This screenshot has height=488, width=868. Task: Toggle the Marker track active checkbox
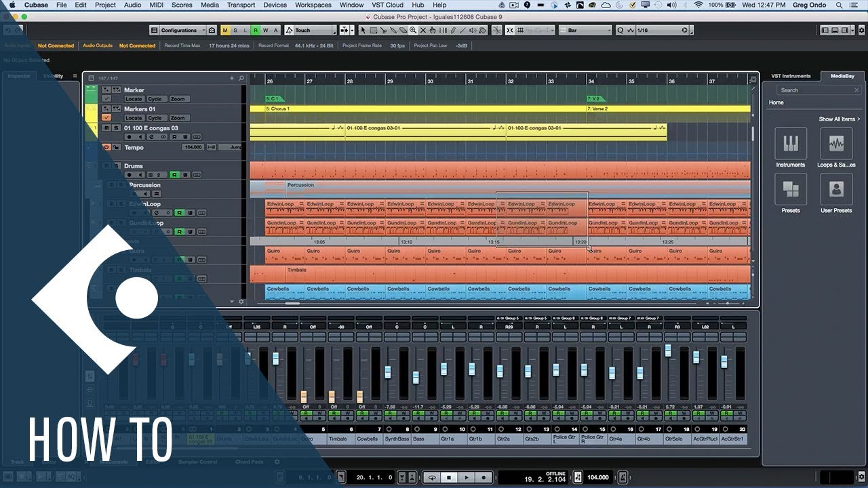(106, 99)
